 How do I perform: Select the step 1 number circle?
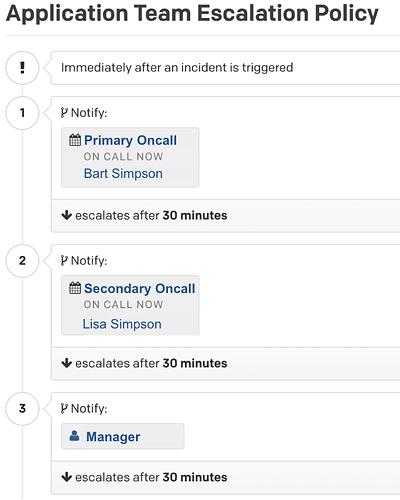(x=22, y=113)
